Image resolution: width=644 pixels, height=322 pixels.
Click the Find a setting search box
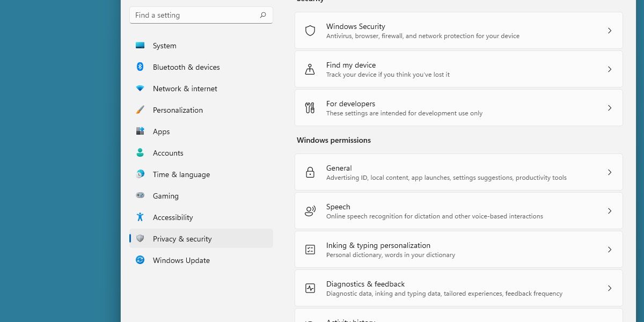point(201,15)
